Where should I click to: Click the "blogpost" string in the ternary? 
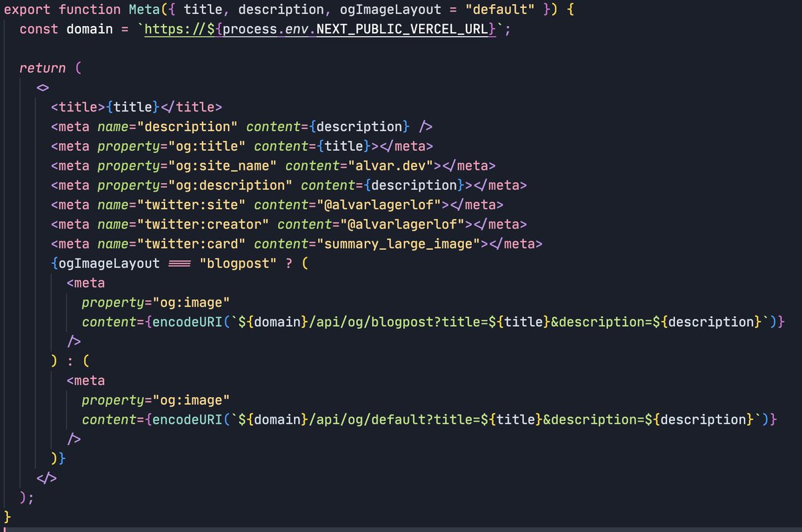click(x=239, y=263)
